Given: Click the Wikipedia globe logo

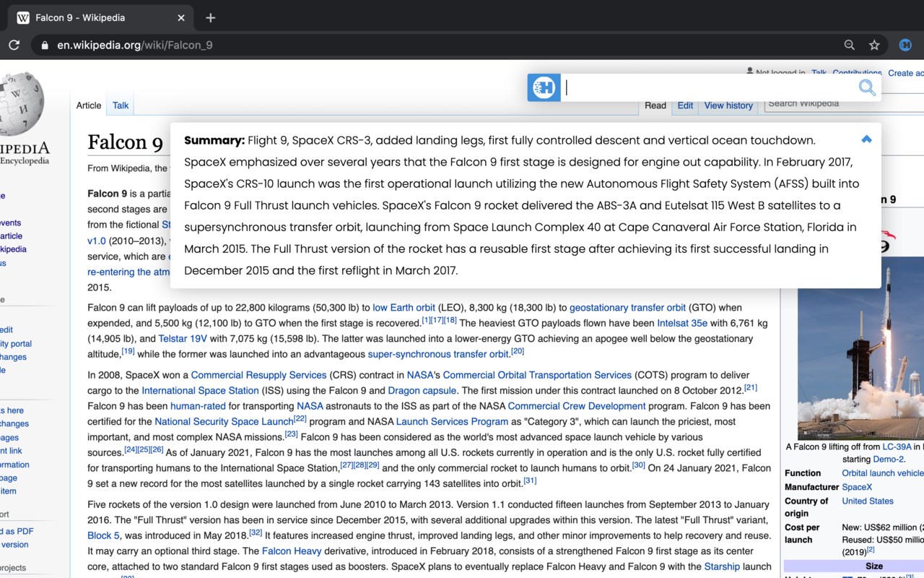Looking at the screenshot, I should pos(22,103).
